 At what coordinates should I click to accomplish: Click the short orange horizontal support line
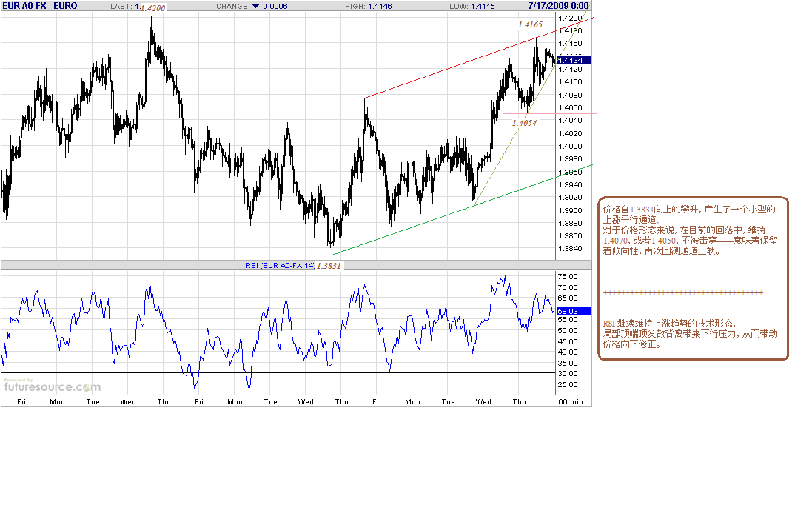coord(566,101)
